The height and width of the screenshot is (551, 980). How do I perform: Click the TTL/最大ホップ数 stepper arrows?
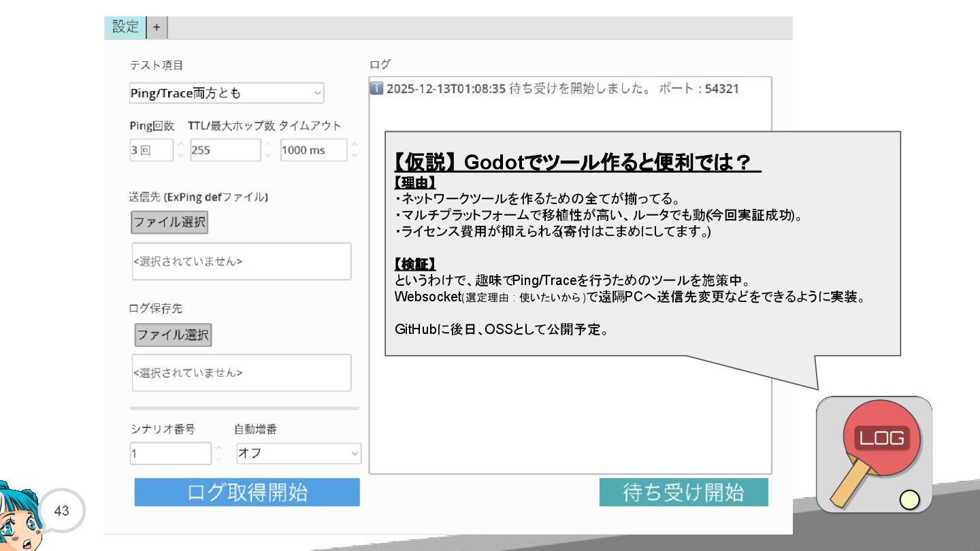[268, 150]
